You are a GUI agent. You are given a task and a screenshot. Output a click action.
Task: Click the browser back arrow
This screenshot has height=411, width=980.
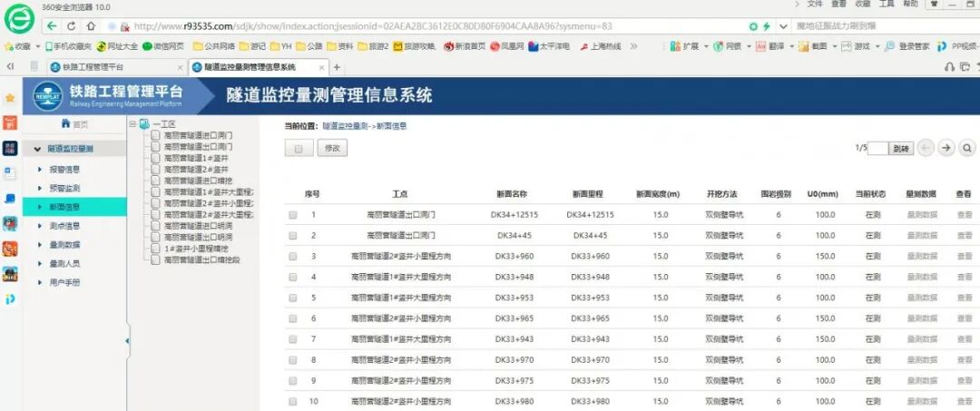(52, 26)
